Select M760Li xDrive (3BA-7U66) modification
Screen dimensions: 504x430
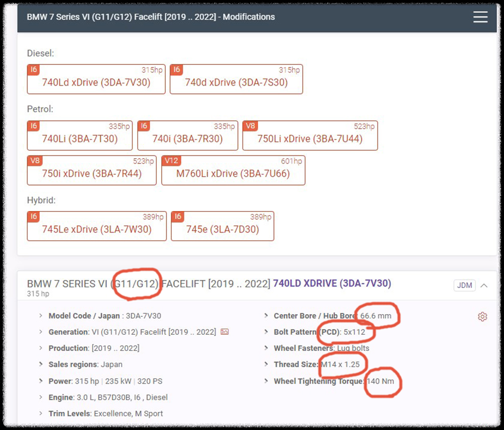[233, 170]
